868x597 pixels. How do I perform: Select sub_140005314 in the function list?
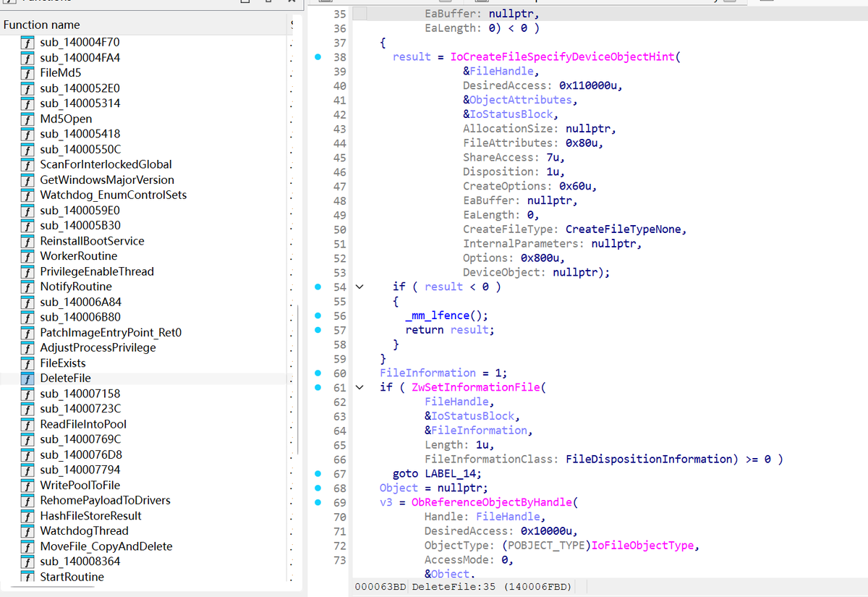pos(80,103)
